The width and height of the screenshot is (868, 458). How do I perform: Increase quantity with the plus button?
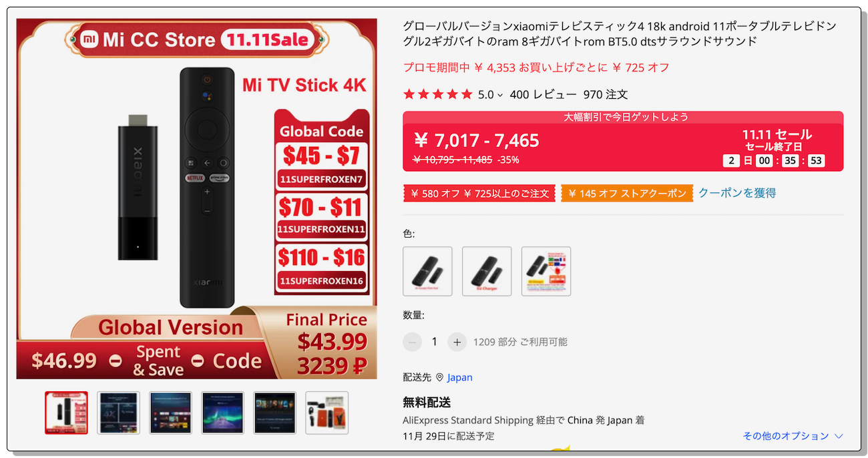coord(457,342)
